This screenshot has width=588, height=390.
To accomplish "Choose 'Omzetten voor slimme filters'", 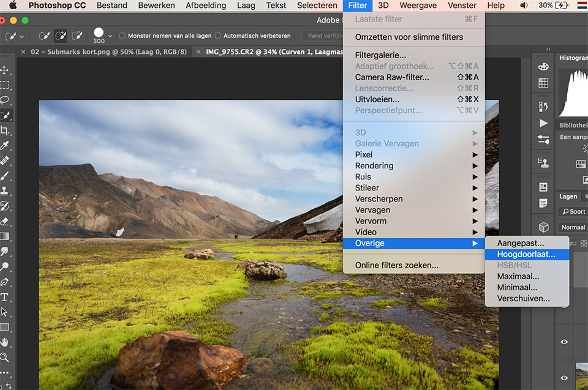I will (x=413, y=37).
